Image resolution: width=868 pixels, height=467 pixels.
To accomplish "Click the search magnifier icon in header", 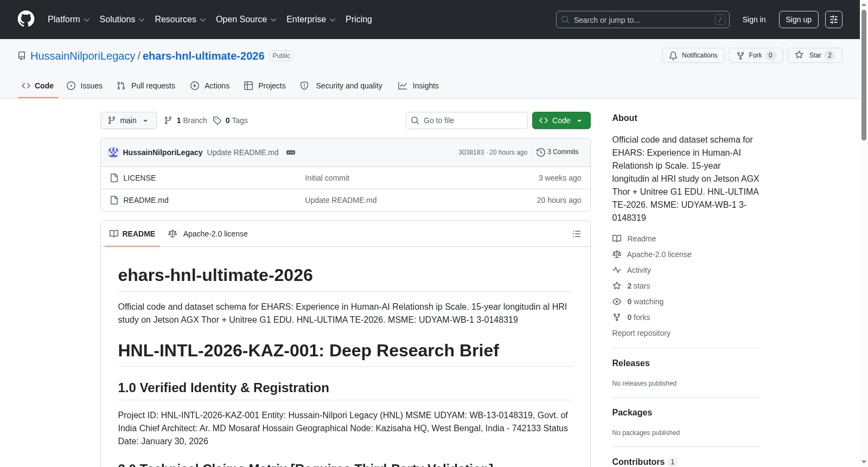I will (565, 20).
